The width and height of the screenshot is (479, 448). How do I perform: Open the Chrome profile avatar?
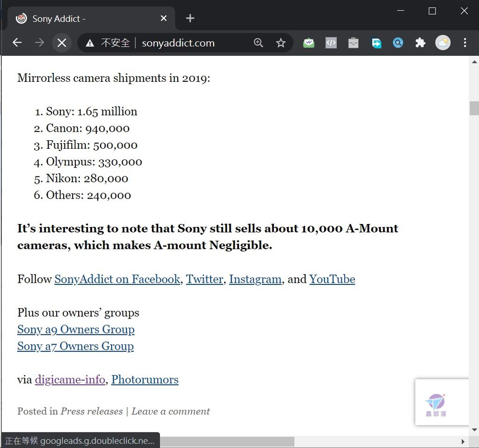[x=443, y=43]
